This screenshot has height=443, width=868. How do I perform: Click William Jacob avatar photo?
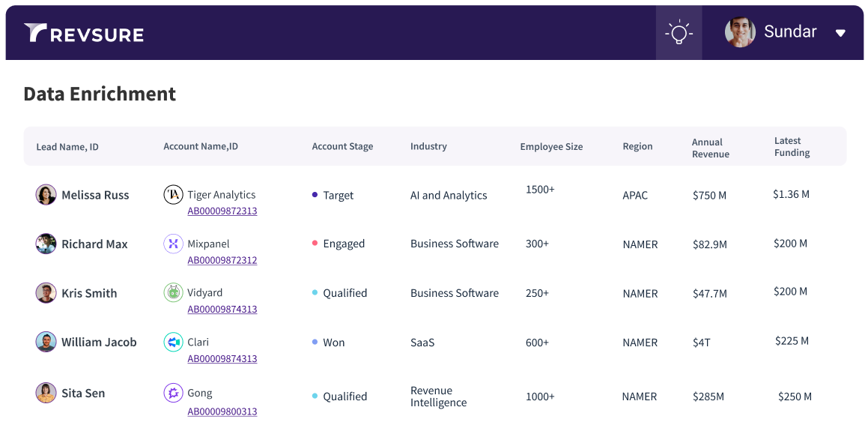pyautogui.click(x=46, y=342)
